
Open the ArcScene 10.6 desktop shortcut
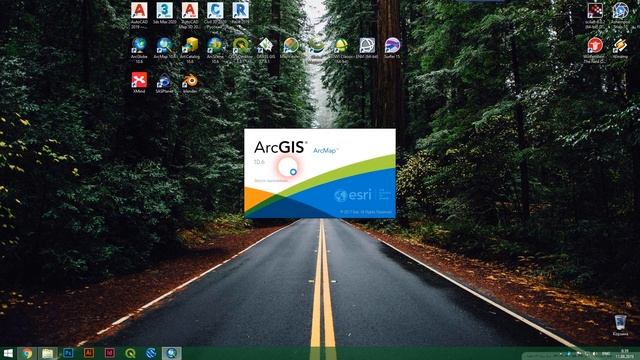pos(215,50)
